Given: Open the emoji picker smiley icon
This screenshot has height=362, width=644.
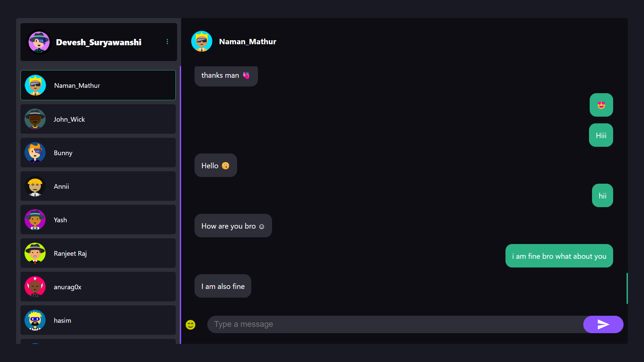Looking at the screenshot, I should click(191, 324).
